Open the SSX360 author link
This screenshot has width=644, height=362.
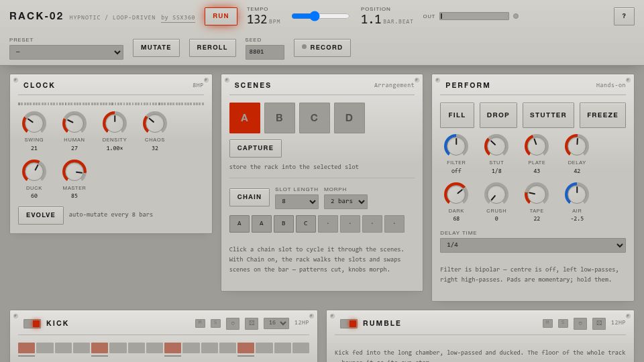coord(178,17)
